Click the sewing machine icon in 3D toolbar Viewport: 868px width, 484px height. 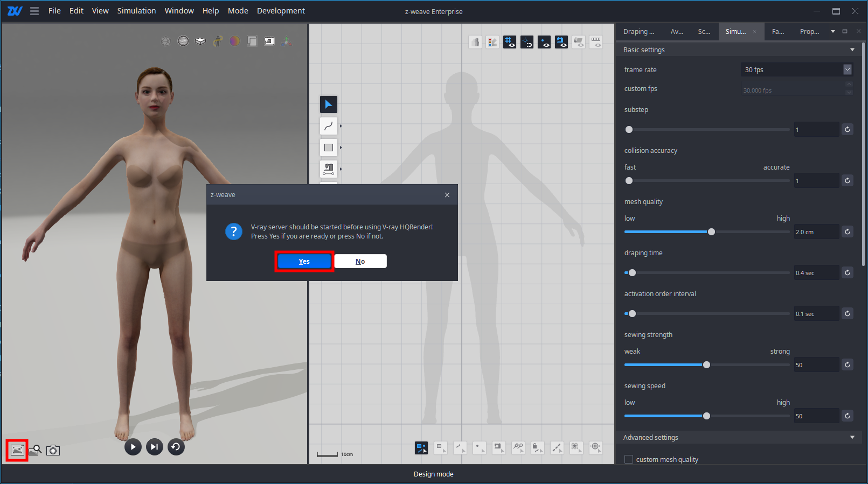(x=269, y=41)
